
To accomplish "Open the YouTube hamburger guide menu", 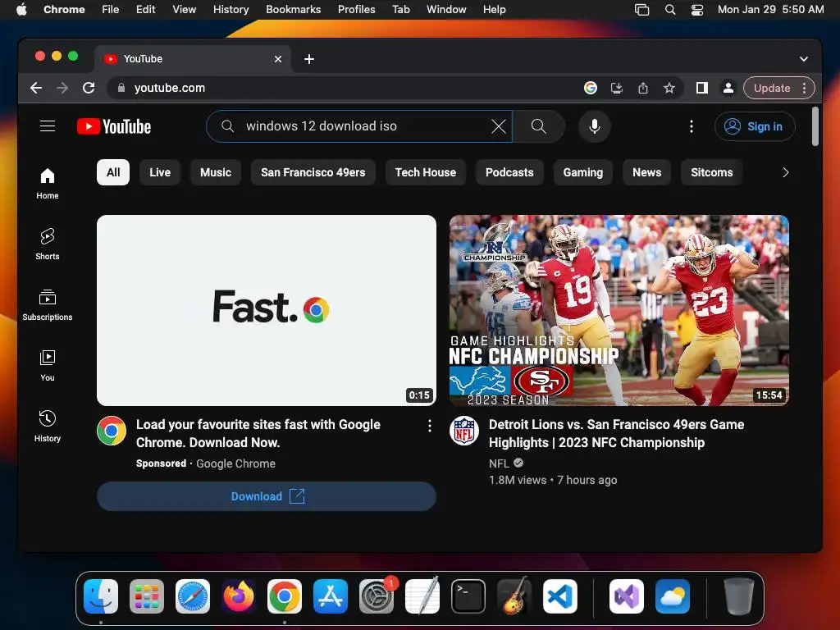I will [x=48, y=126].
